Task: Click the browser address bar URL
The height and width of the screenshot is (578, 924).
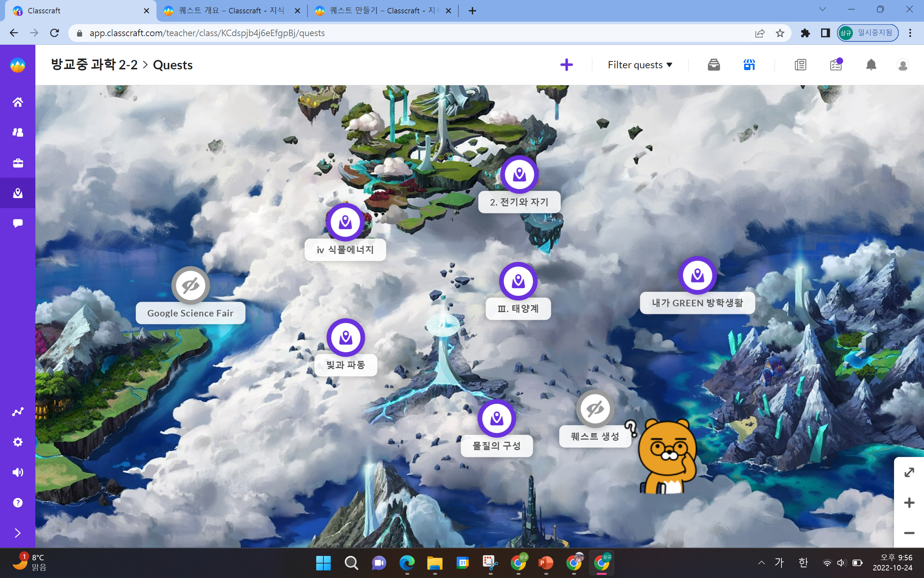Action: 207,33
